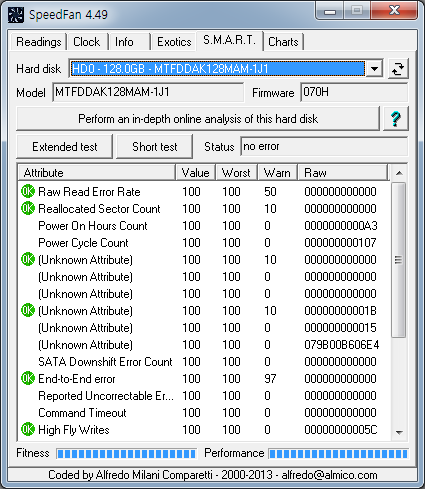Select the Reported Uncorrectable Er... row
Viewport: 425px width, 489px height.
pos(204,395)
